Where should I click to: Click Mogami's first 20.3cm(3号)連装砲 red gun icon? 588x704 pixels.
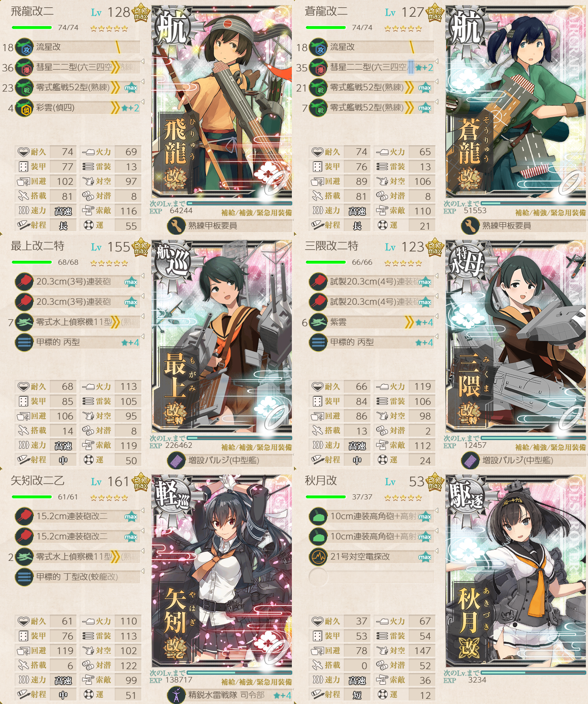(x=24, y=282)
